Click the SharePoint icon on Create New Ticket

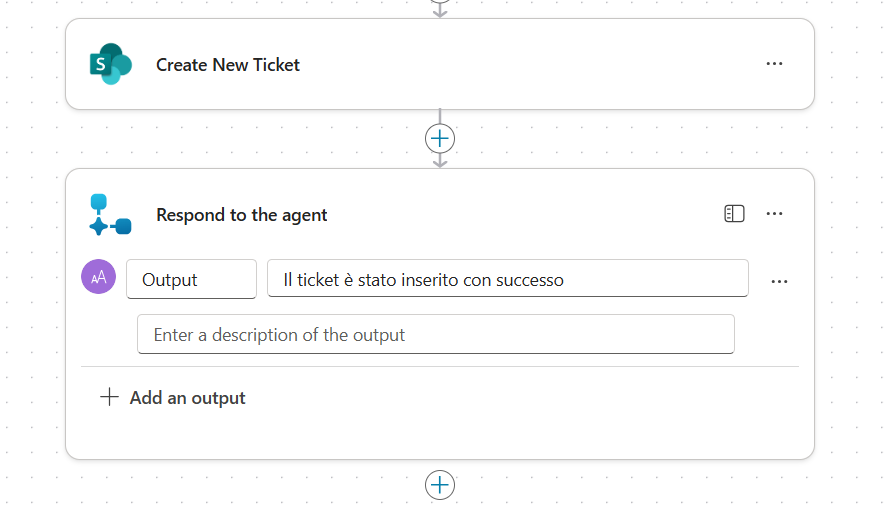110,65
